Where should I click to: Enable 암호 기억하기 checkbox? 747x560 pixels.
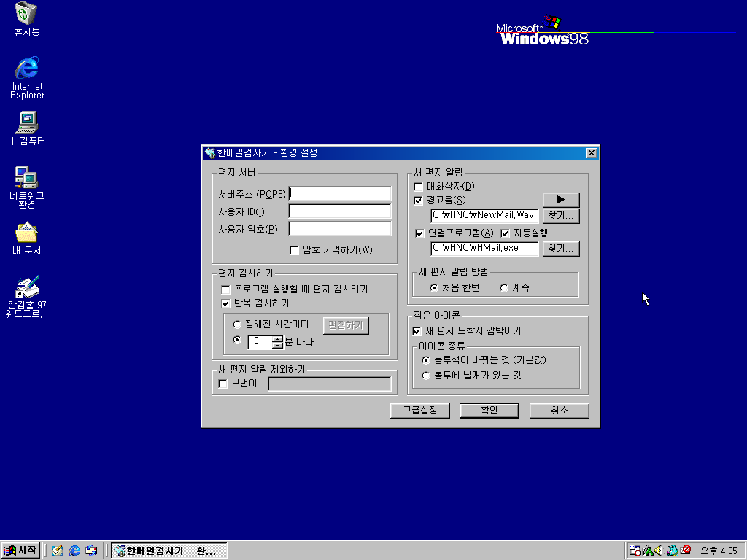click(x=295, y=251)
